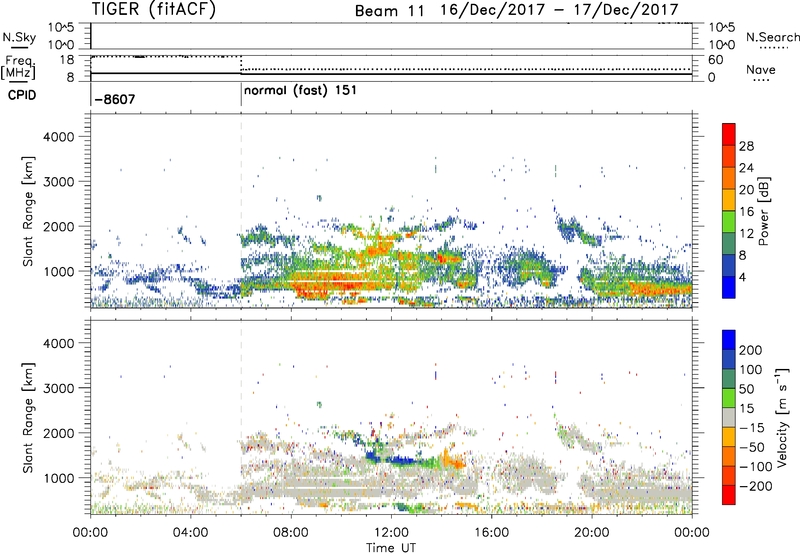
Task: Pick the light green 15-50 velocity segment
Action: tap(729, 398)
